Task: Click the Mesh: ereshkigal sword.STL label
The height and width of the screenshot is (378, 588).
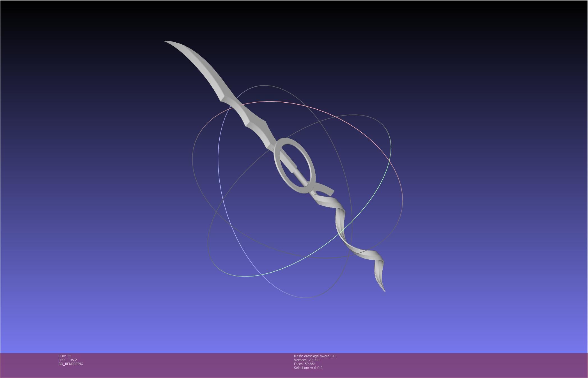Action: tap(315, 356)
